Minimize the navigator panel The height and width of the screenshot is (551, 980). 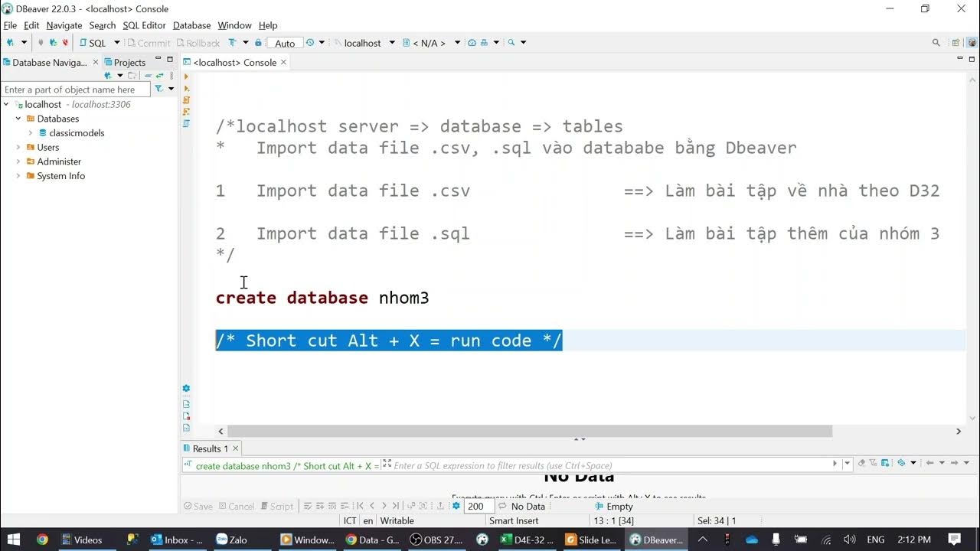point(158,59)
